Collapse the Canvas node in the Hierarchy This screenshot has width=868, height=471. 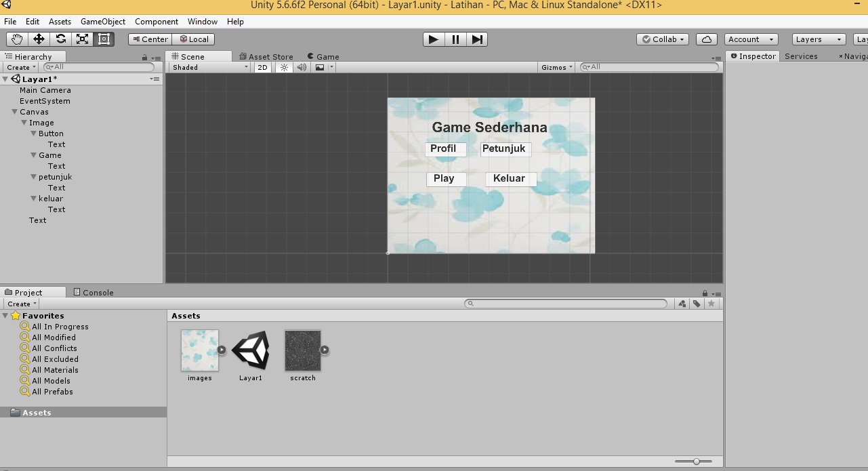14,111
